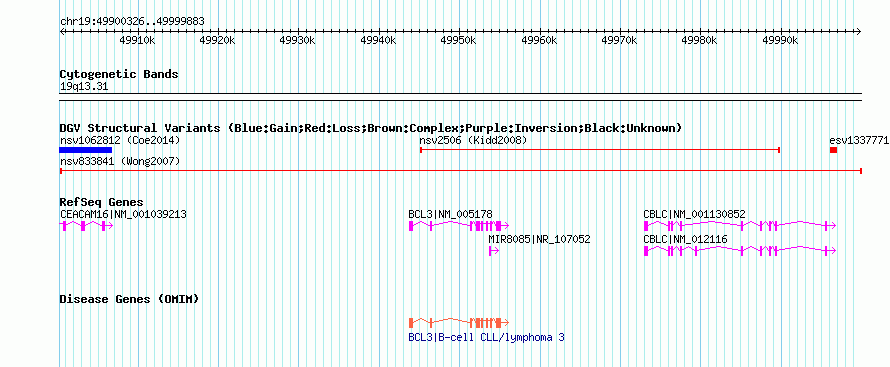Screen dimensions: 890x367
Task: Click the 19q13.31 cytogenetic band bar
Action: pos(461,97)
